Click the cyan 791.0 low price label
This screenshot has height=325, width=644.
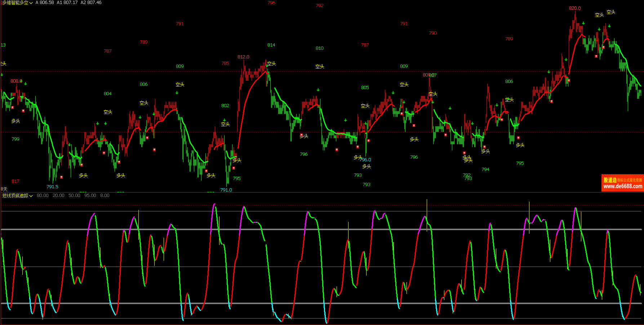(x=226, y=190)
